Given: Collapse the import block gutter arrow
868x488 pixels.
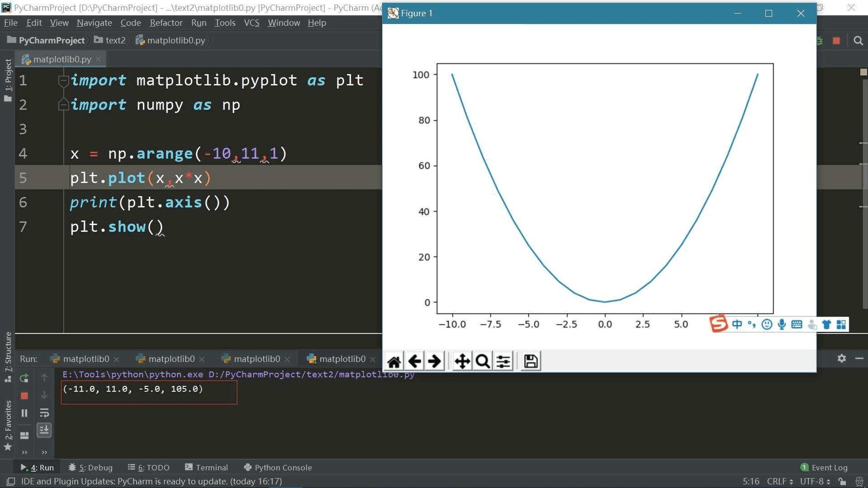Looking at the screenshot, I should 63,80.
